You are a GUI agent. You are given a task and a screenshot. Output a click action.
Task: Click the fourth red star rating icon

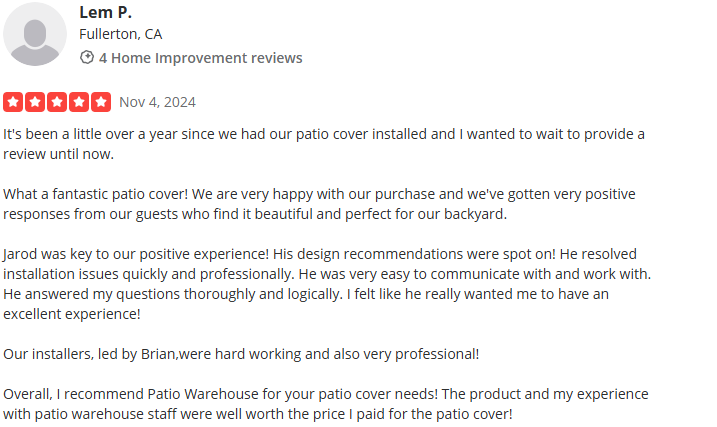click(x=79, y=102)
